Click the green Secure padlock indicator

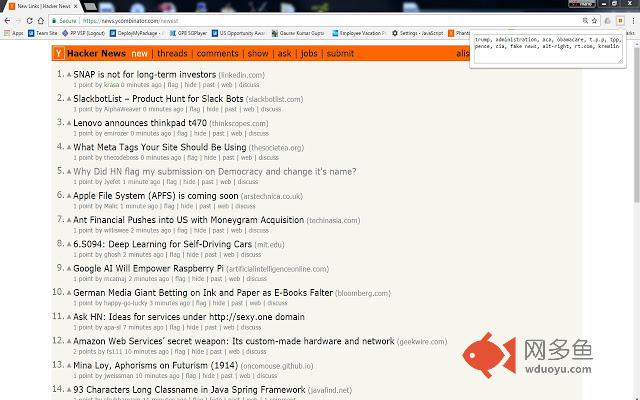(x=64, y=20)
